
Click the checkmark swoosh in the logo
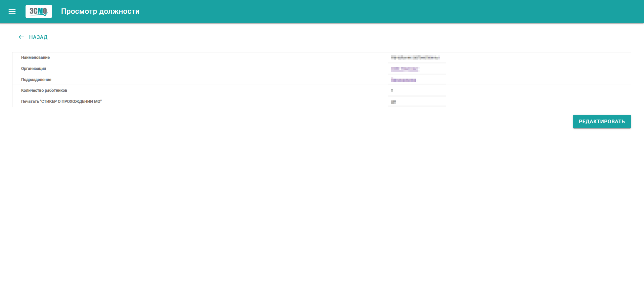(x=43, y=14)
